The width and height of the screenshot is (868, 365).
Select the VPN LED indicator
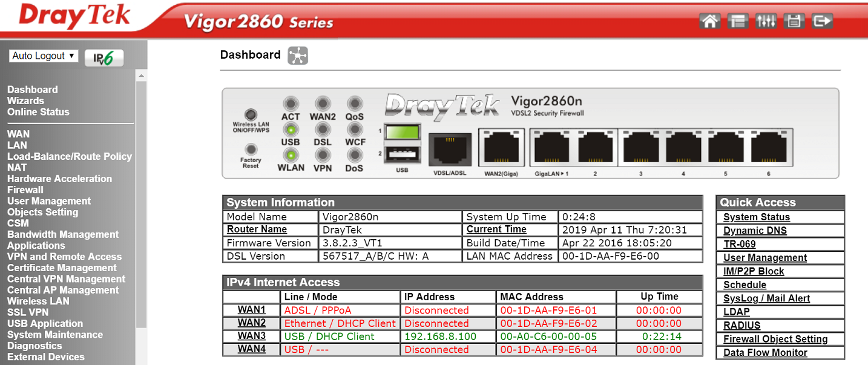(x=323, y=154)
